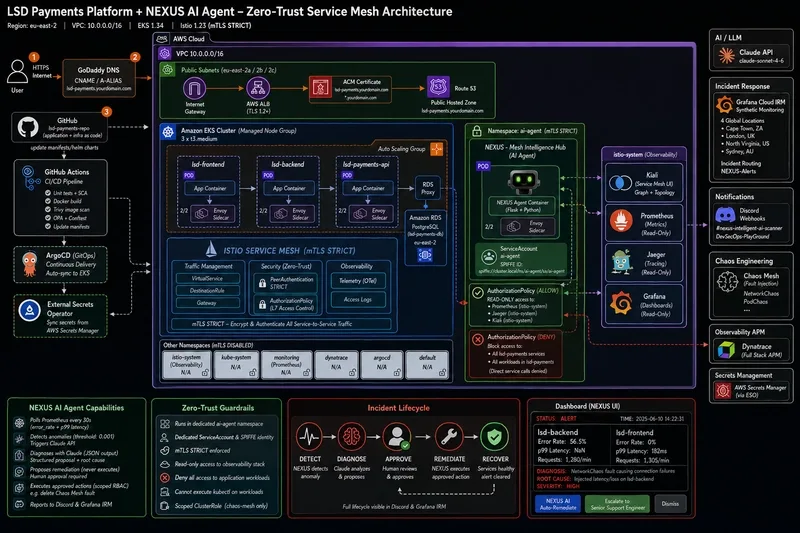Click the Claude API starburst icon
800x533 pixels.
click(727, 55)
